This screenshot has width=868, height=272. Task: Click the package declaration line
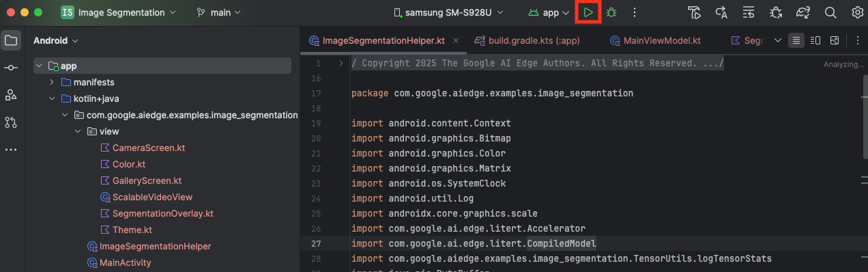tap(492, 93)
